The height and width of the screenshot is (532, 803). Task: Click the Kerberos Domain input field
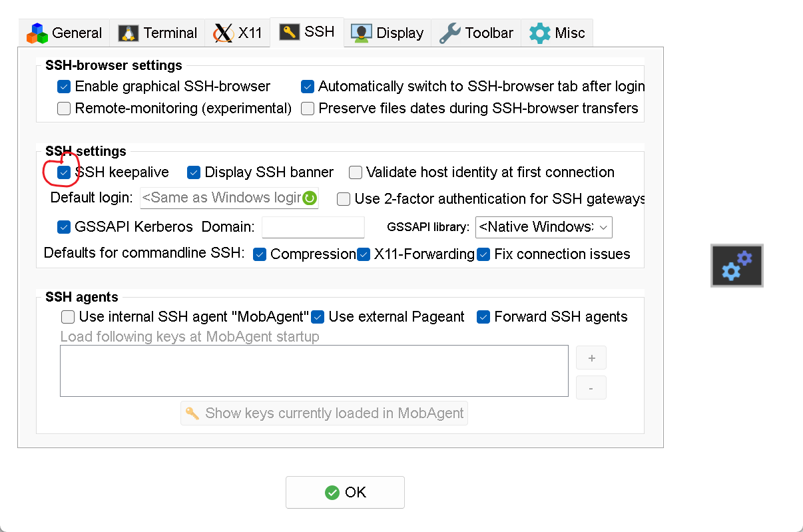point(313,227)
